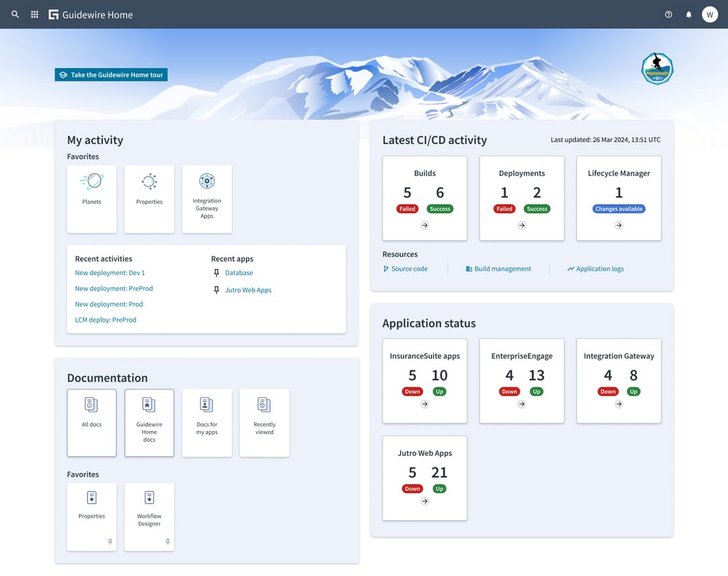Open Integration Gateway status arrow
728x576 pixels.
coord(619,404)
